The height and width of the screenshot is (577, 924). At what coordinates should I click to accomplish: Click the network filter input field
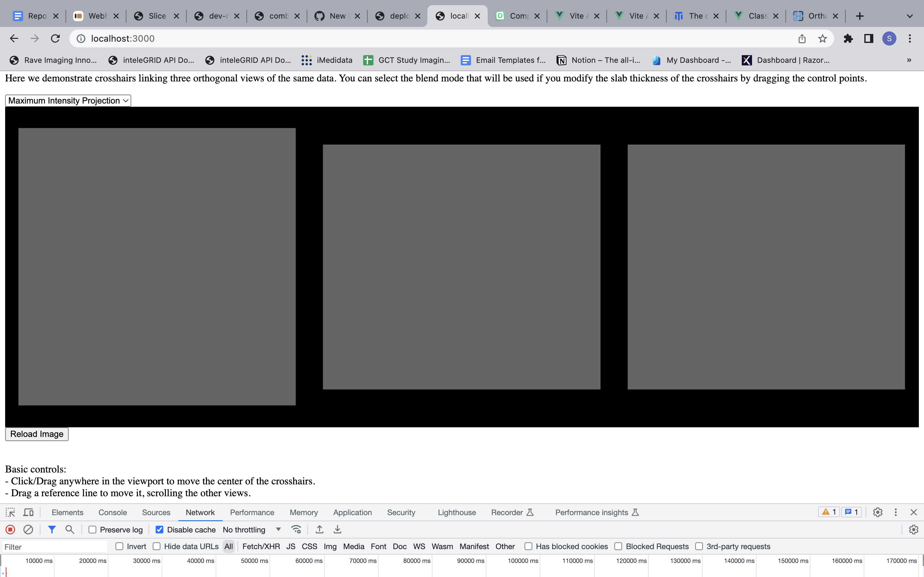(54, 547)
